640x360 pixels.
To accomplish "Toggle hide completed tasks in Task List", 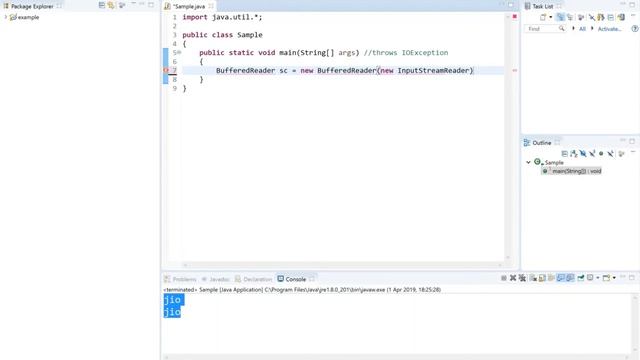I will (x=591, y=17).
